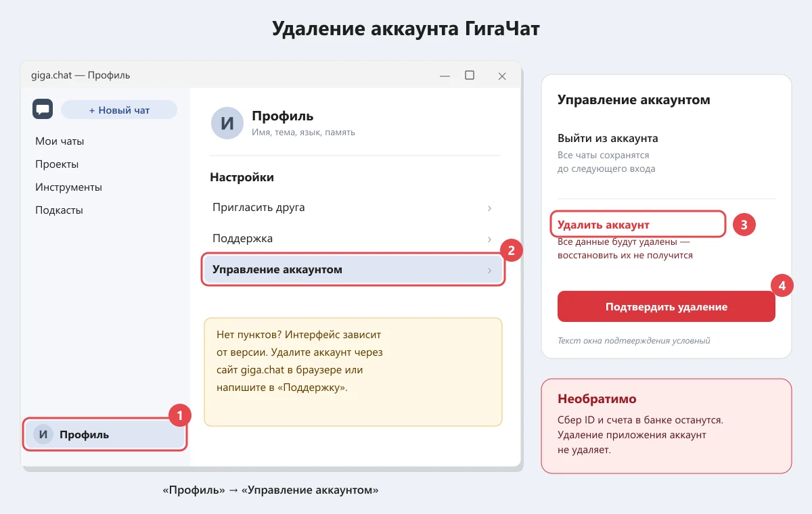This screenshot has height=514, width=812.
Task: Expand the chevron beside «Управление аккаунтом»
Action: [489, 271]
